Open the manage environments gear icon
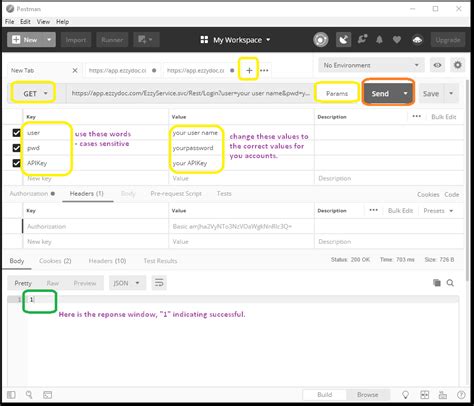The width and height of the screenshot is (474, 406). (458, 65)
